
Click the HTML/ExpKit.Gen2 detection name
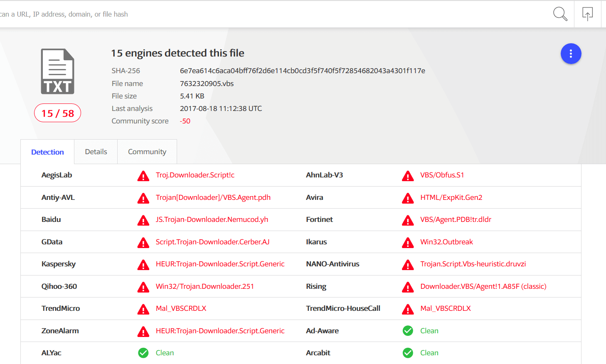pos(451,197)
